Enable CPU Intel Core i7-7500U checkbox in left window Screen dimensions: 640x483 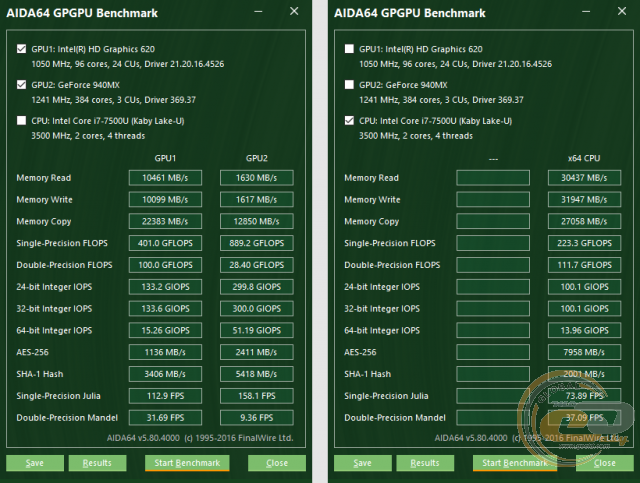[22, 121]
